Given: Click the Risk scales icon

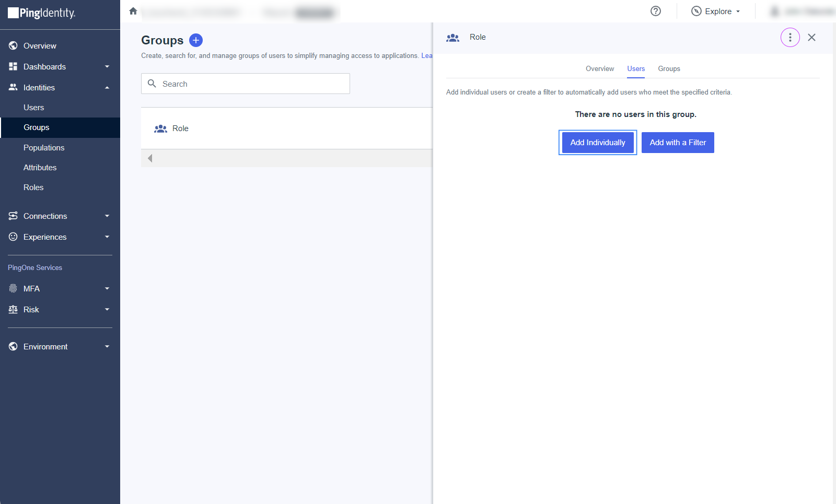Looking at the screenshot, I should [13, 310].
